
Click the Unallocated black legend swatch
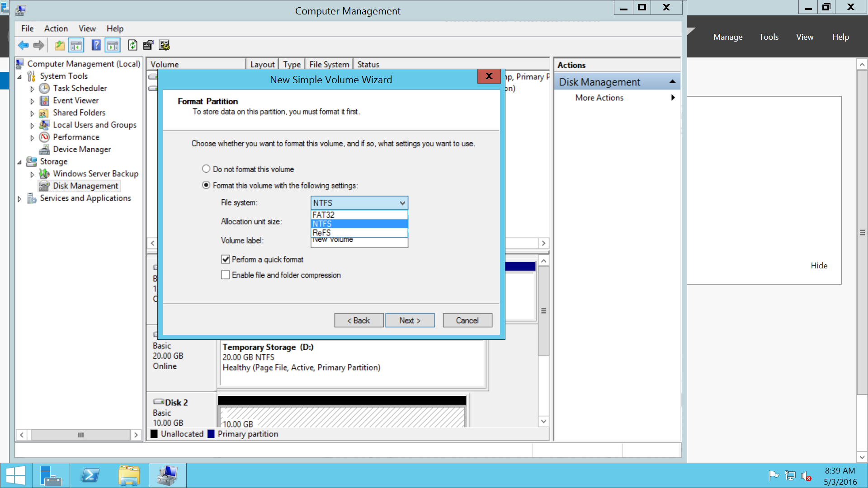pyautogui.click(x=154, y=434)
